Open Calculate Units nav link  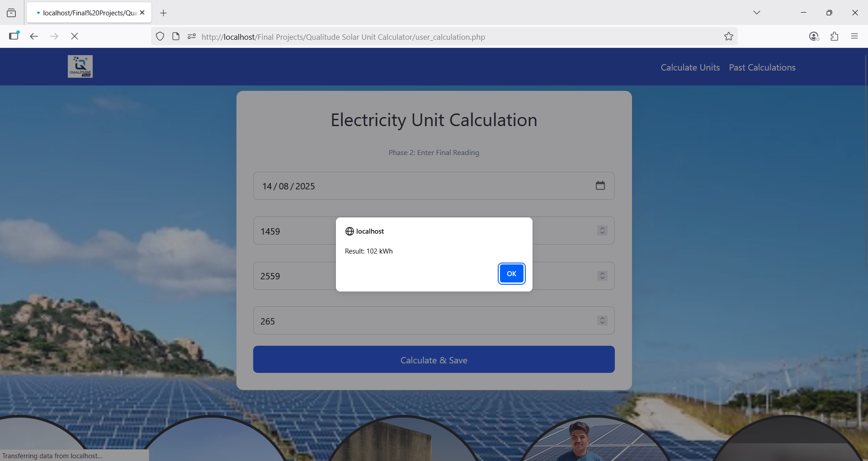point(690,67)
